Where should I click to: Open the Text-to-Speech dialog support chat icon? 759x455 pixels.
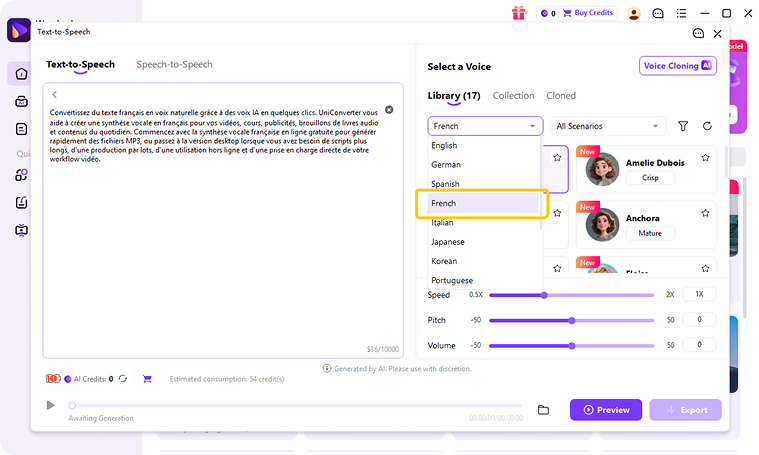[x=698, y=33]
